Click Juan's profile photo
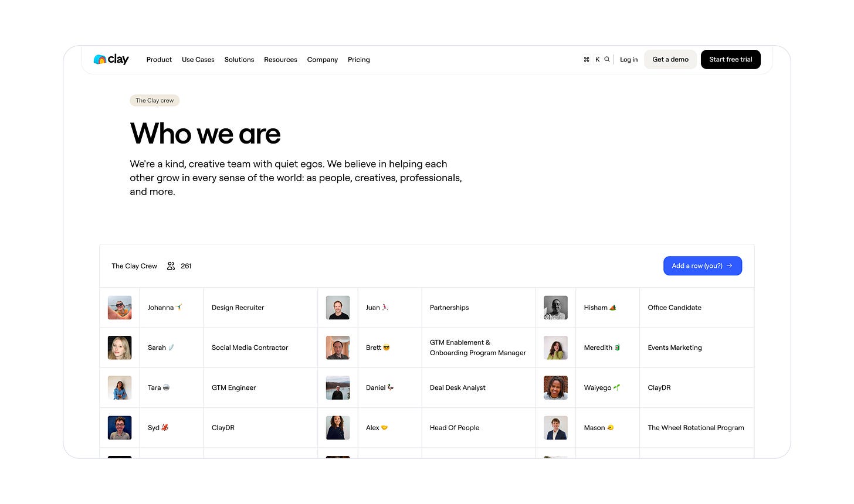The image size is (854, 504). point(338,308)
